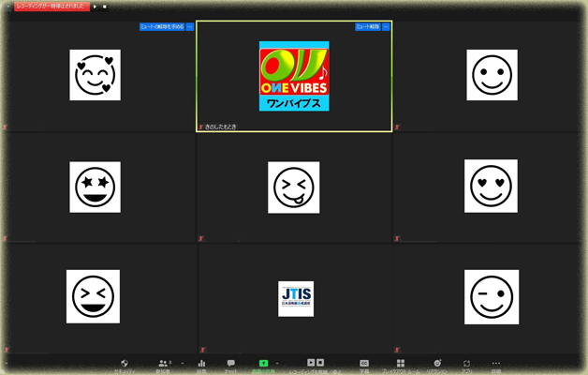Viewport: 588px width, 375px height.
Task: Select the heart-eyes face participant avatar
Action: point(491,186)
